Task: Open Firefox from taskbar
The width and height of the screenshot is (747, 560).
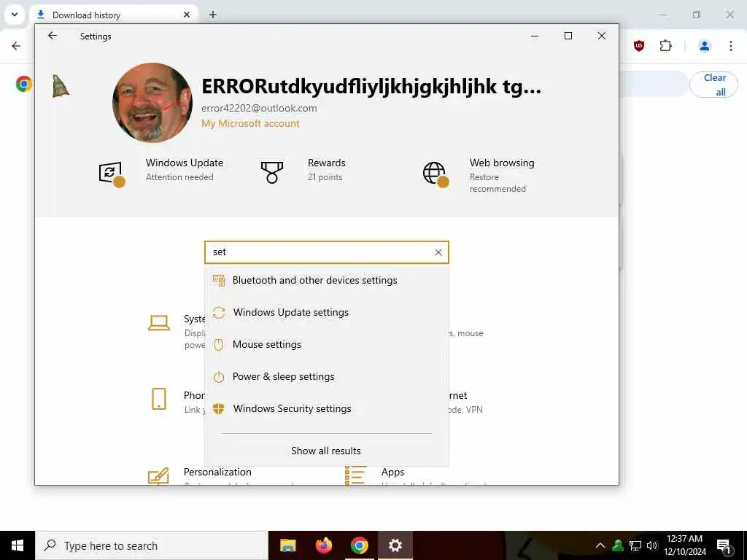Action: tap(324, 545)
